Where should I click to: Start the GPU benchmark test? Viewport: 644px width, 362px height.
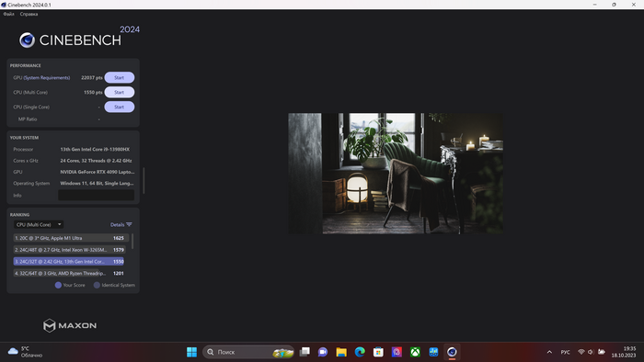[119, 77]
